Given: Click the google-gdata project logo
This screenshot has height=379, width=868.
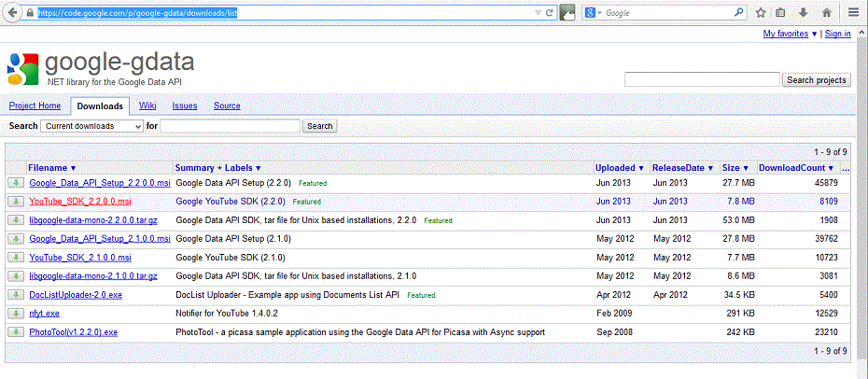Looking at the screenshot, I should (x=22, y=68).
